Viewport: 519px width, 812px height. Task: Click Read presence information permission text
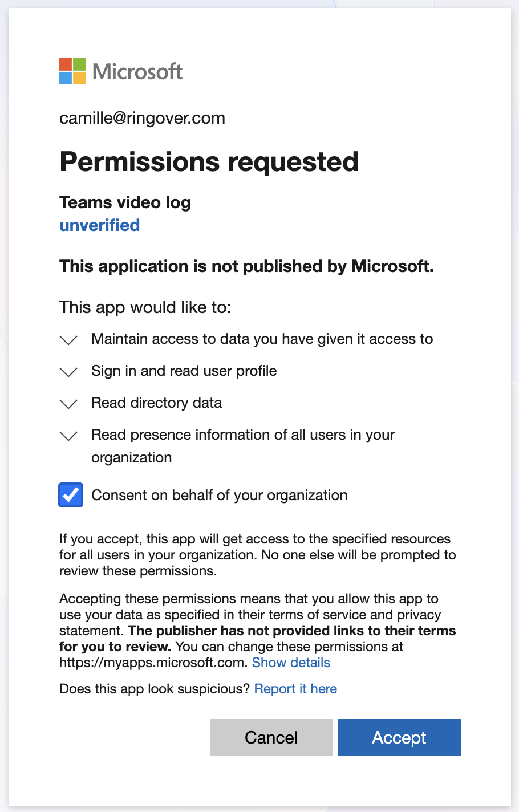click(243, 446)
